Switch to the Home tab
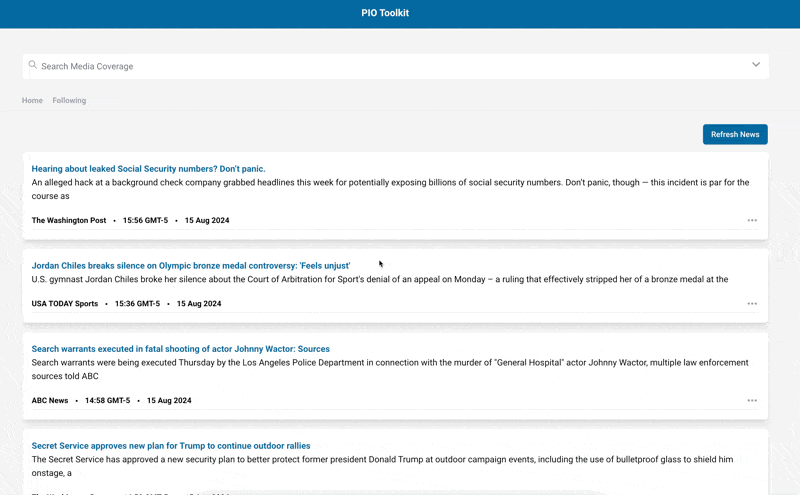This screenshot has width=800, height=495. tap(32, 100)
